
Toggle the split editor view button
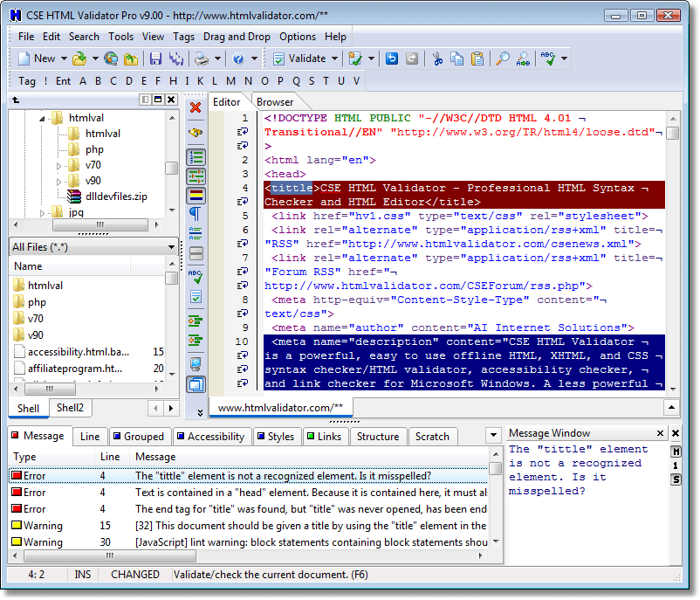pos(196,253)
